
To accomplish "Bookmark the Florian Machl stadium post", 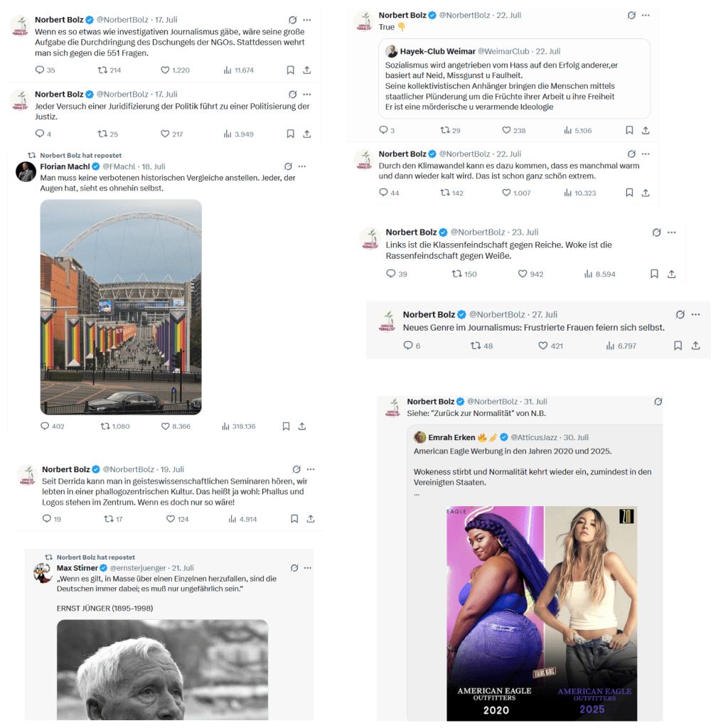I will (x=286, y=427).
